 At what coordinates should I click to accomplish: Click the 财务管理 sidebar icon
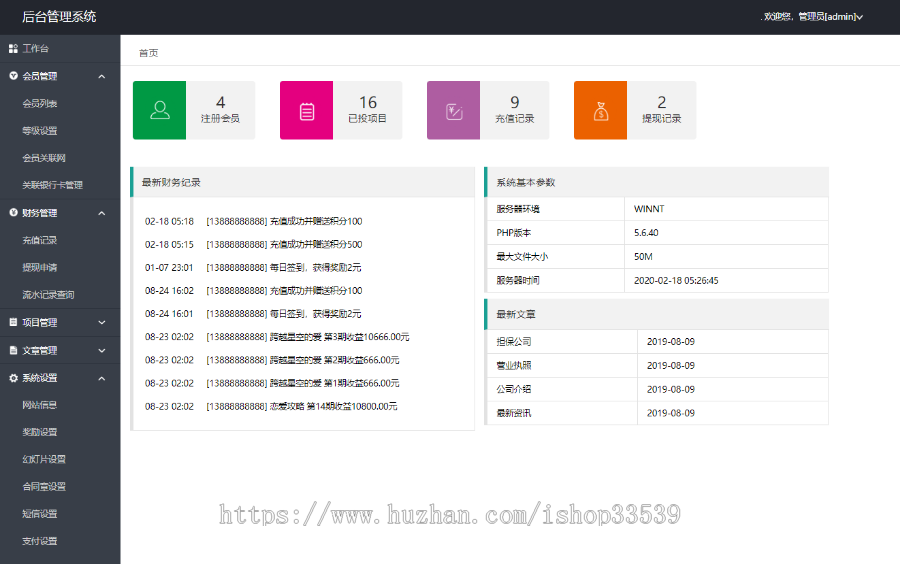pyautogui.click(x=13, y=213)
